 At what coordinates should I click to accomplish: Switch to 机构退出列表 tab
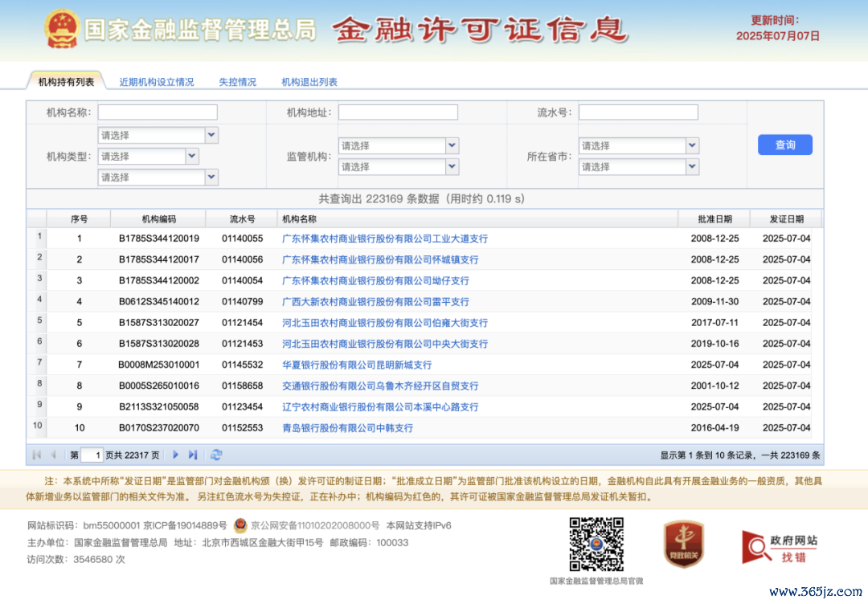[309, 82]
